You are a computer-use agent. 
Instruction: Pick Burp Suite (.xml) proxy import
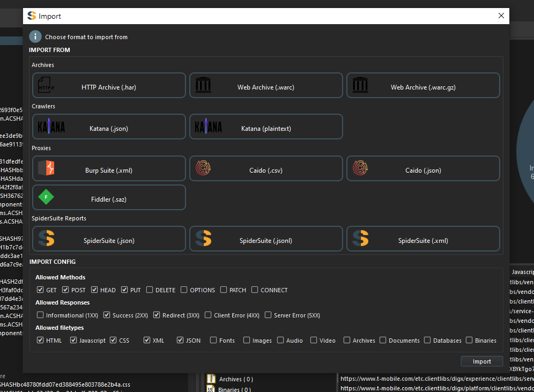[109, 168]
